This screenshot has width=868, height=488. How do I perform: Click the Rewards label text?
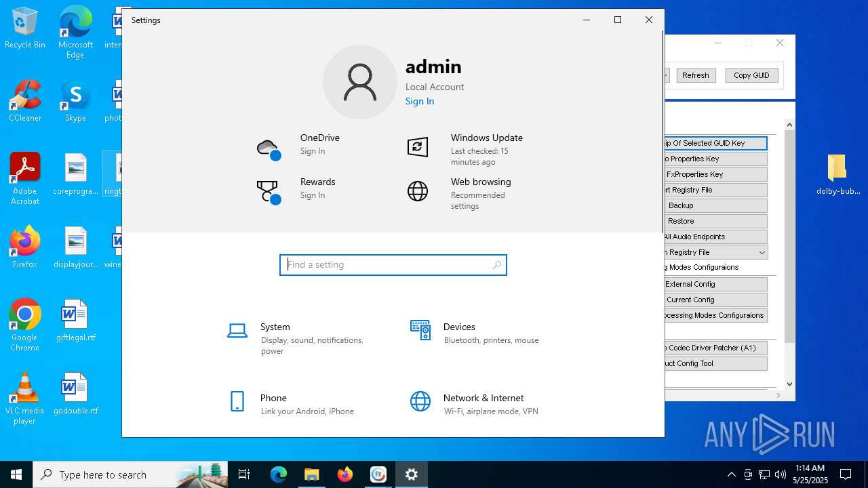tap(318, 182)
